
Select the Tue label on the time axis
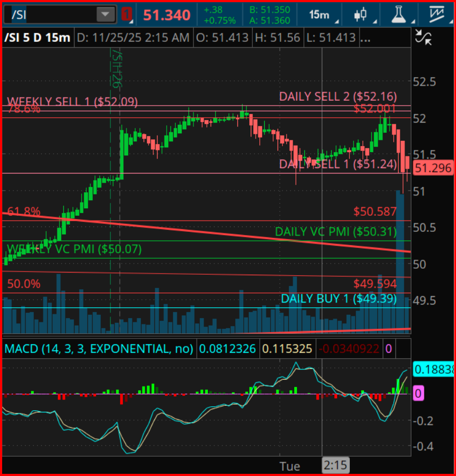pos(289,465)
